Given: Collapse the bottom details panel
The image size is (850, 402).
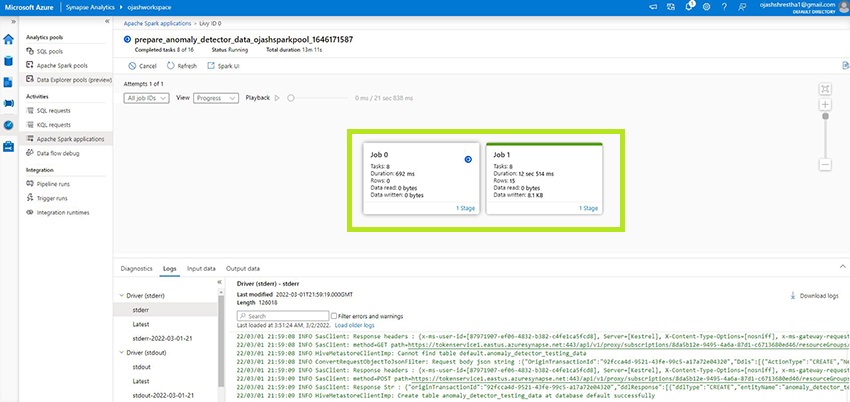Looking at the screenshot, I should (x=842, y=267).
